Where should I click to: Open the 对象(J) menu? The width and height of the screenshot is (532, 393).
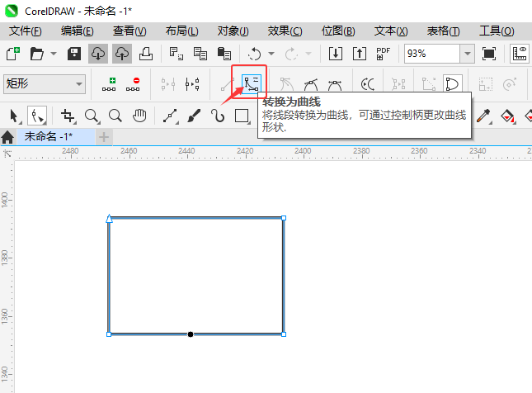pos(233,31)
